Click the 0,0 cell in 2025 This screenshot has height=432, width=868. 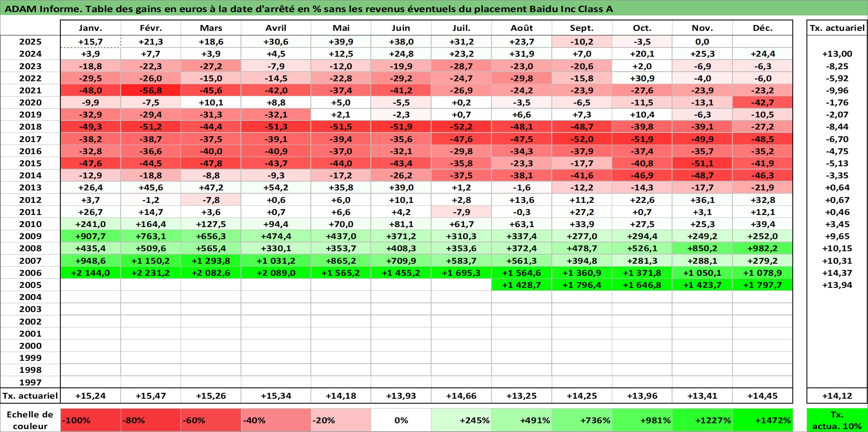[x=702, y=42]
